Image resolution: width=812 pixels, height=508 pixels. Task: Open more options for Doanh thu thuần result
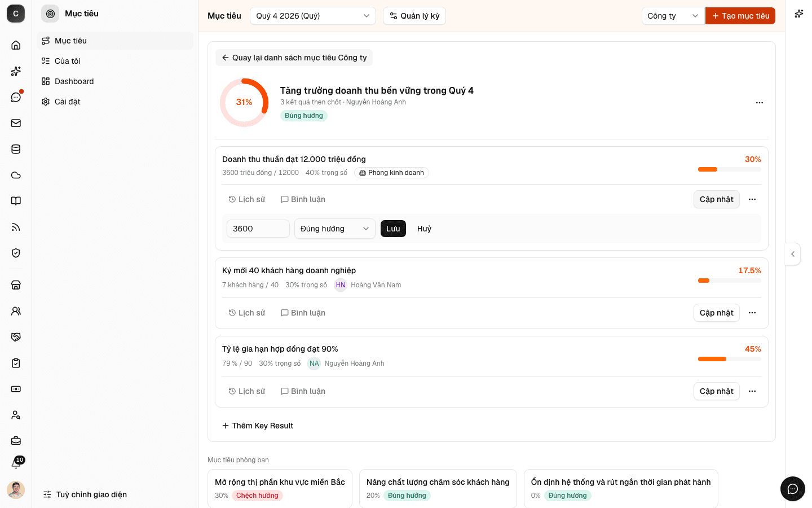(x=752, y=199)
